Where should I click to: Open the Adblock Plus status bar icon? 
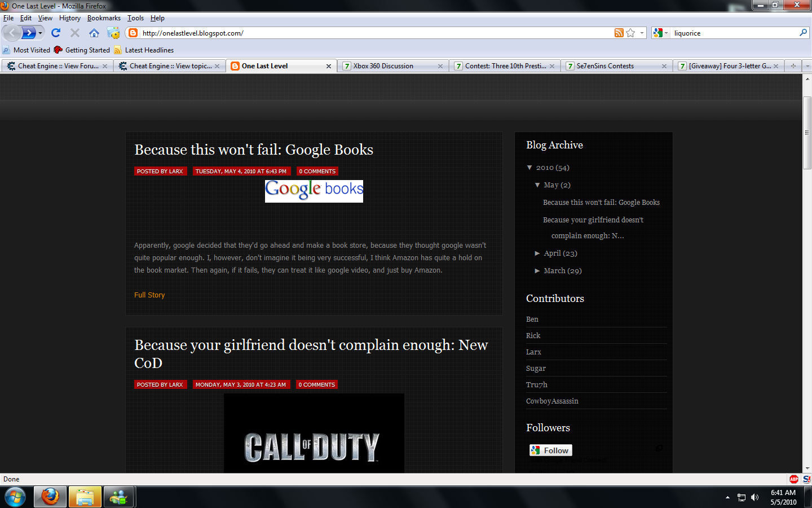[x=794, y=479]
